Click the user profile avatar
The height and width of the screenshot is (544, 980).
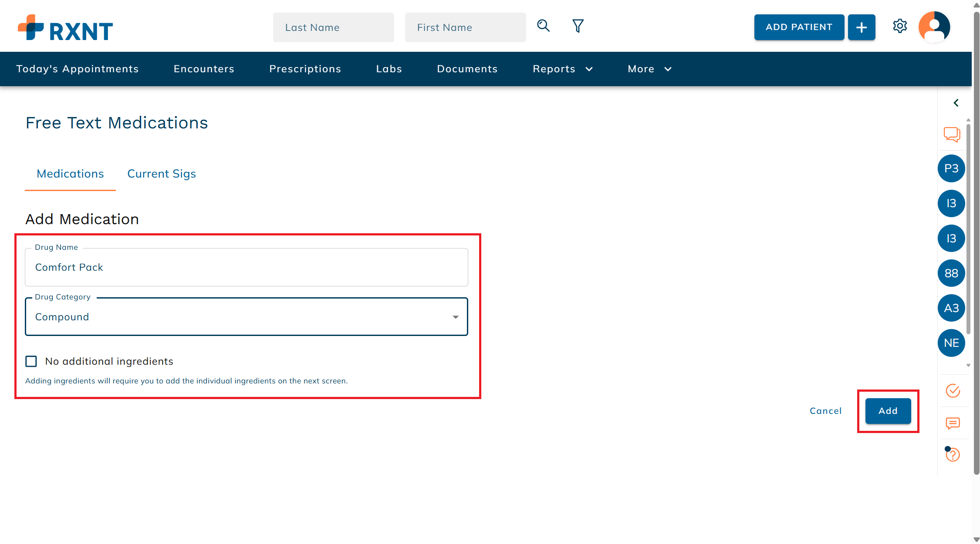[934, 27]
